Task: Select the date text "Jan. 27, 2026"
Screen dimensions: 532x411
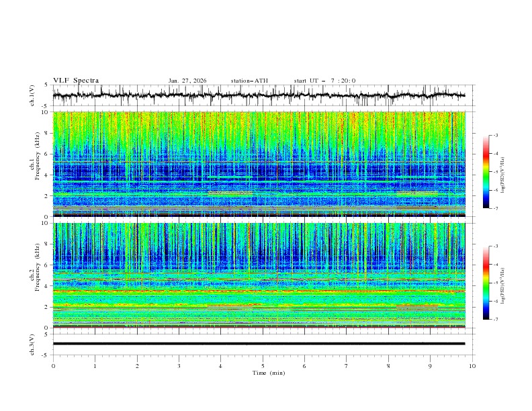Action: coord(187,81)
